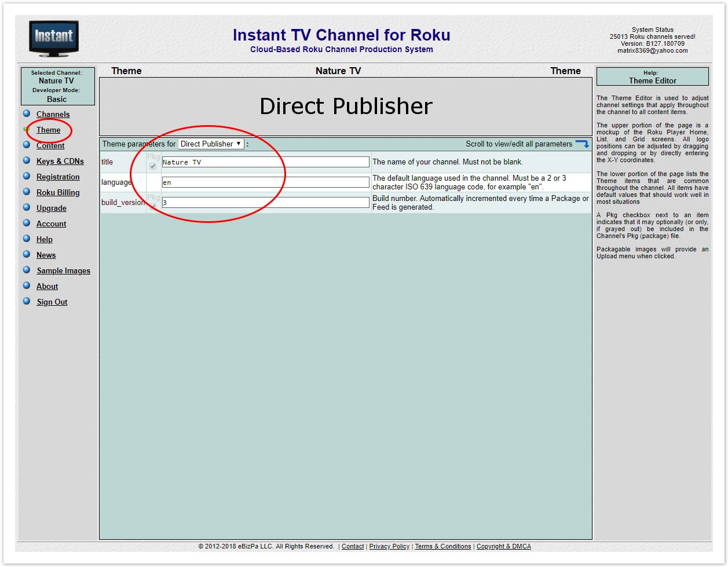This screenshot has width=728, height=567.
Task: Toggle the Pkg checkbox in the build_version row
Action: pos(153,207)
